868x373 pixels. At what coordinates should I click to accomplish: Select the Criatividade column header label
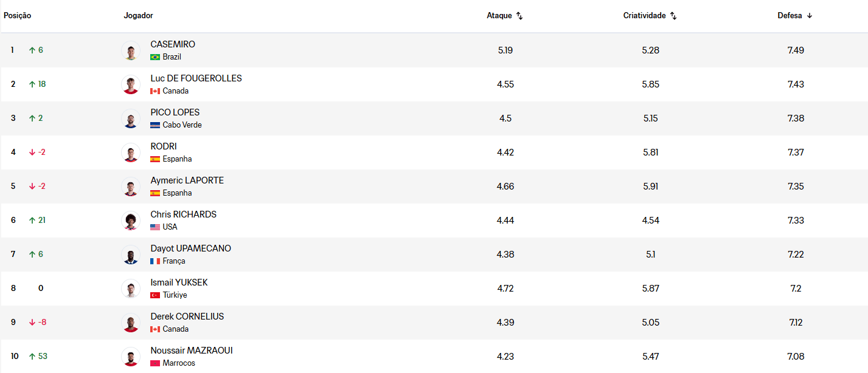(645, 16)
